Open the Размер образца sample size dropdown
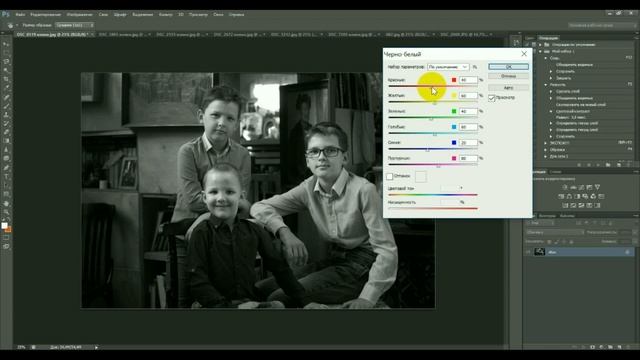The width and height of the screenshot is (640, 360). click(74, 25)
